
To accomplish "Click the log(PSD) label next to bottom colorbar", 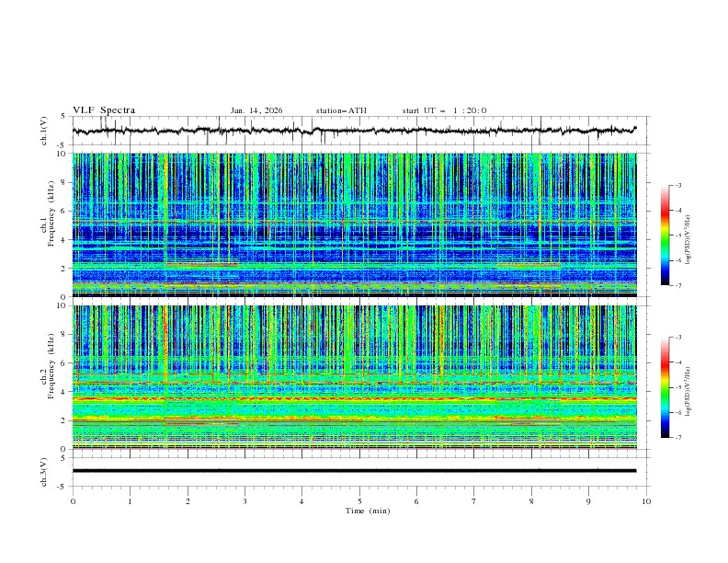I will [x=688, y=389].
